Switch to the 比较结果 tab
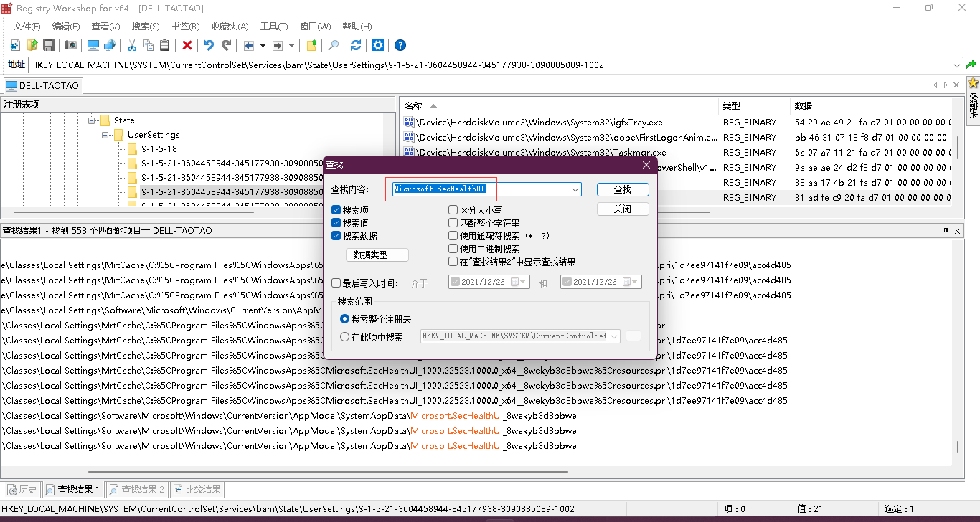Viewport: 980px width, 522px height. pyautogui.click(x=197, y=490)
